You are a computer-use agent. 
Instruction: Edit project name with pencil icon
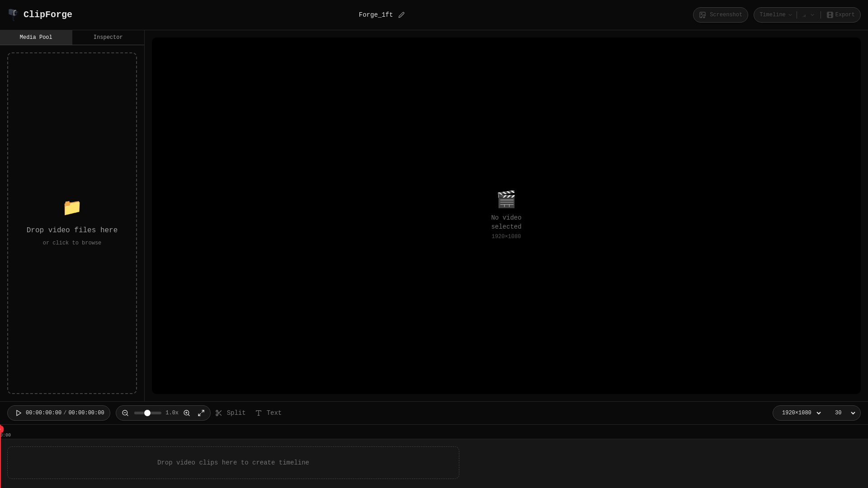(x=401, y=15)
